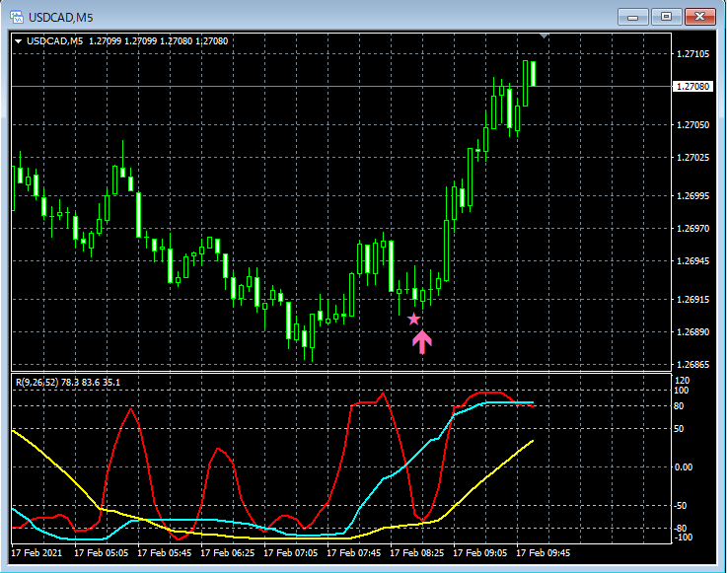This screenshot has height=573, width=728.
Task: Click the 1.26915 price scale value
Action: point(693,299)
